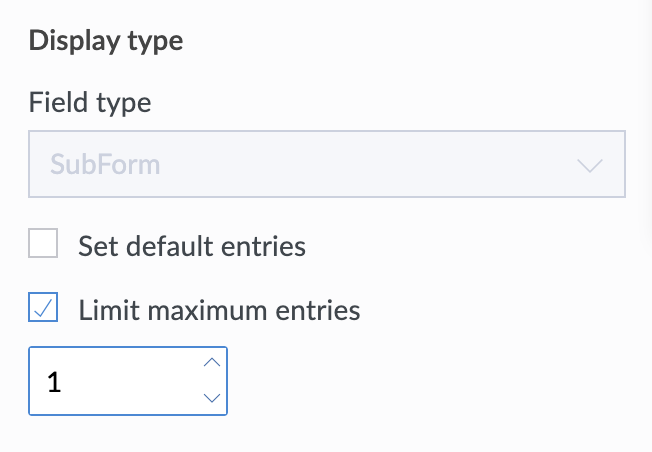Select the SubForm text in Field type
This screenshot has height=452, width=652.
[105, 164]
